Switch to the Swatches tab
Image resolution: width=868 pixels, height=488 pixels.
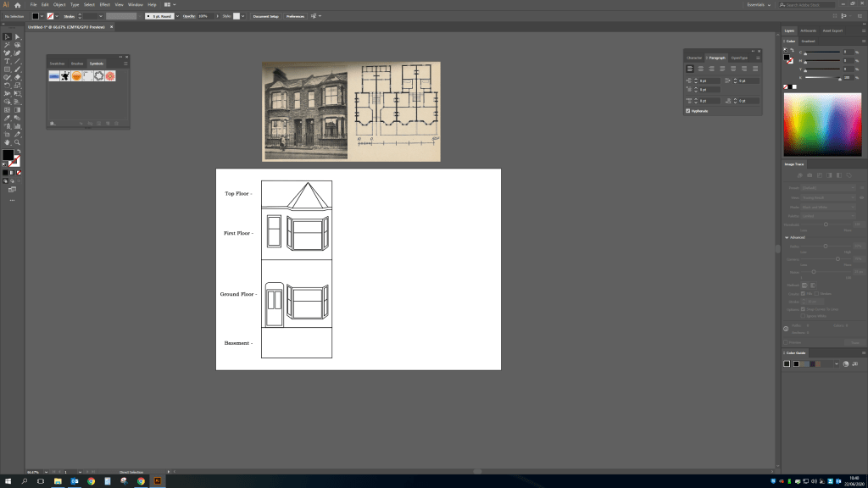pos(57,64)
